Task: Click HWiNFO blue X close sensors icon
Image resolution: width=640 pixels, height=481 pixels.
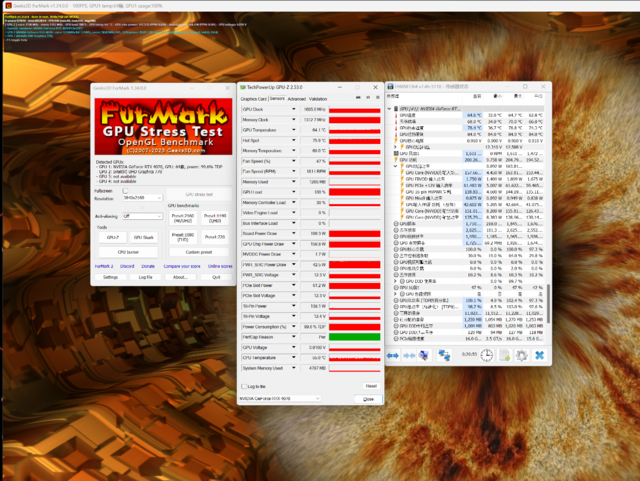Action: click(x=540, y=355)
